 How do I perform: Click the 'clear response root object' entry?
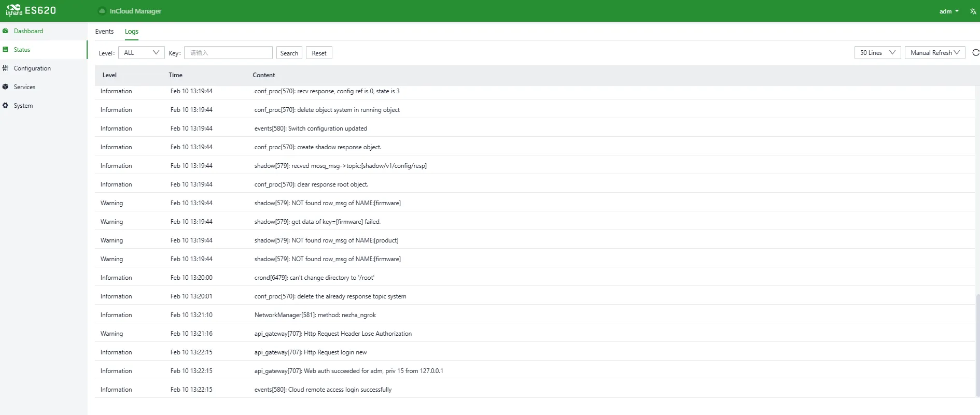(535, 184)
